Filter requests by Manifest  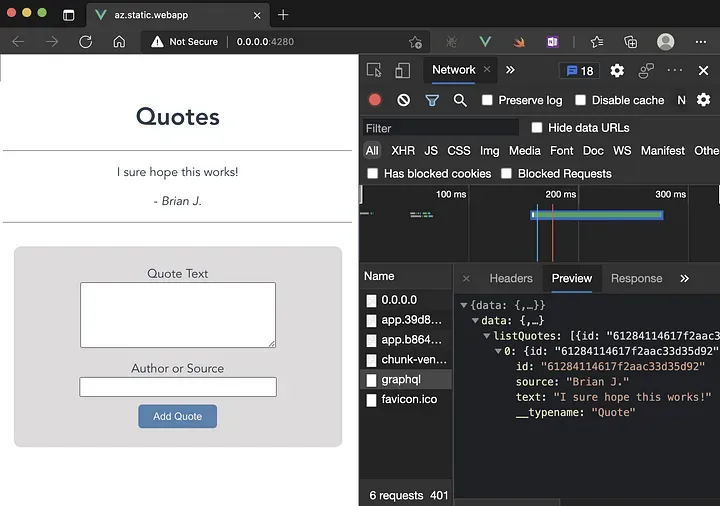(x=663, y=151)
